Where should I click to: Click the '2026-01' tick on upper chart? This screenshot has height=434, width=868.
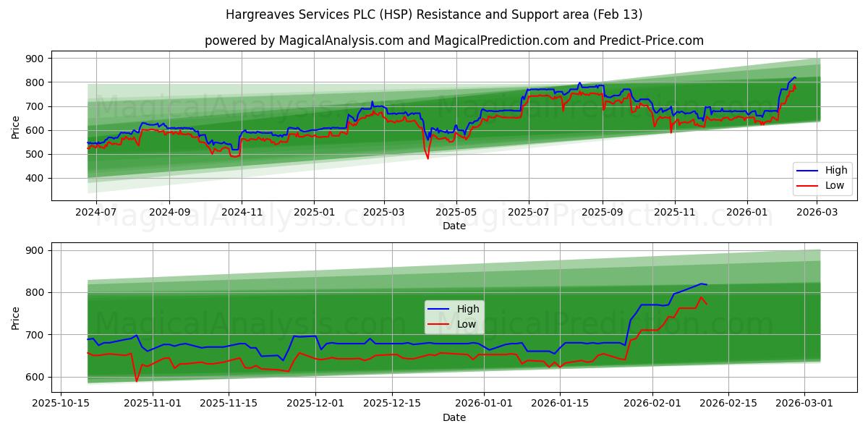tap(747, 213)
